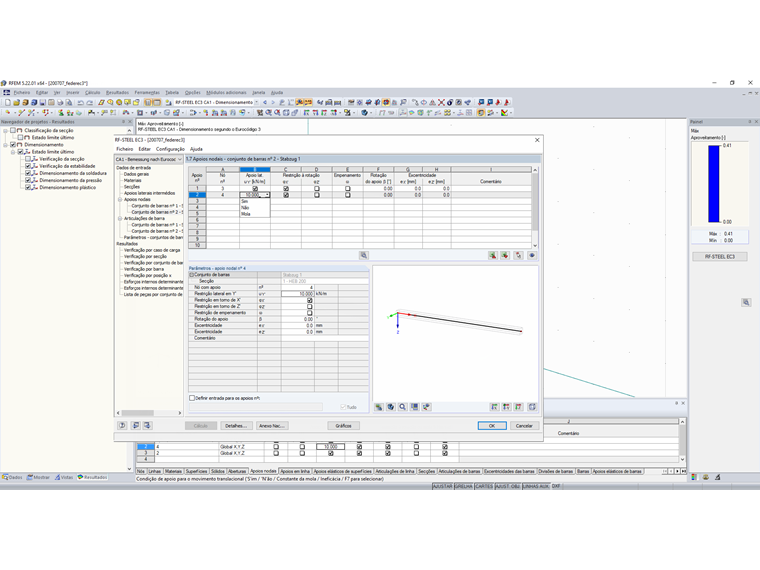Screen dimensions: 760x570
Task: Click the New file icon in main toolbar
Action: pyautogui.click(x=8, y=102)
